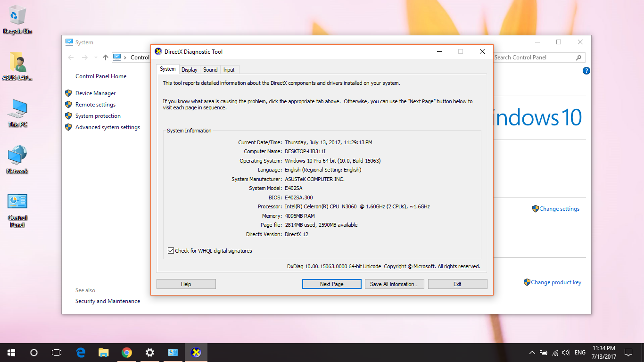This screenshot has height=362, width=644.
Task: Go forward in the System window
Action: (85, 58)
